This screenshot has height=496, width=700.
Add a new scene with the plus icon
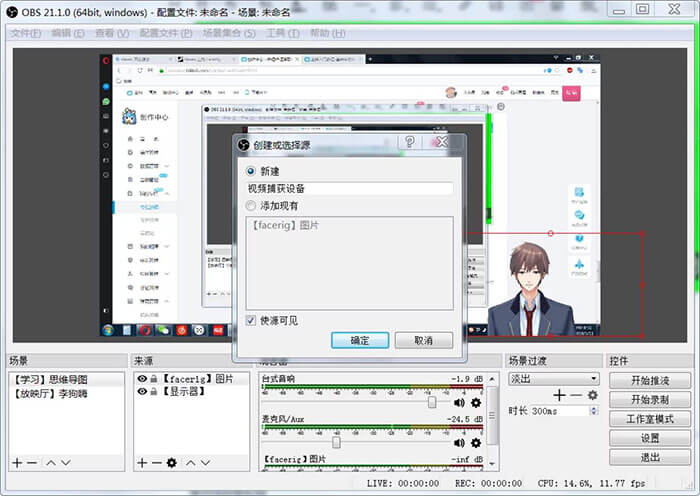click(x=17, y=463)
